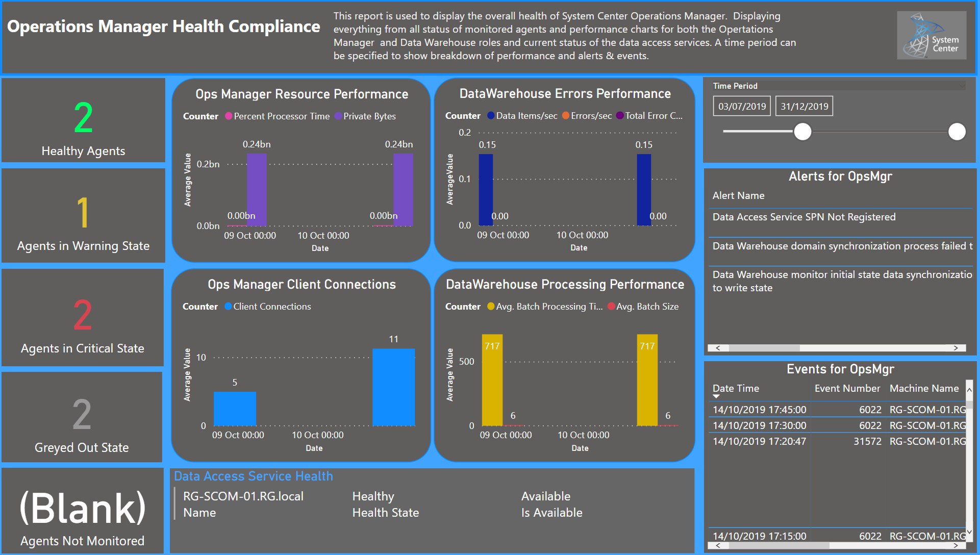Sort by Event Number column header
980x555 pixels.
847,388
